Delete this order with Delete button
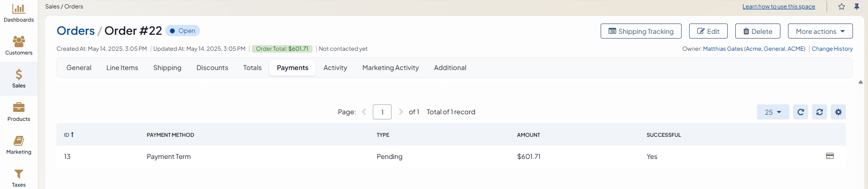The image size is (868, 189). [757, 31]
